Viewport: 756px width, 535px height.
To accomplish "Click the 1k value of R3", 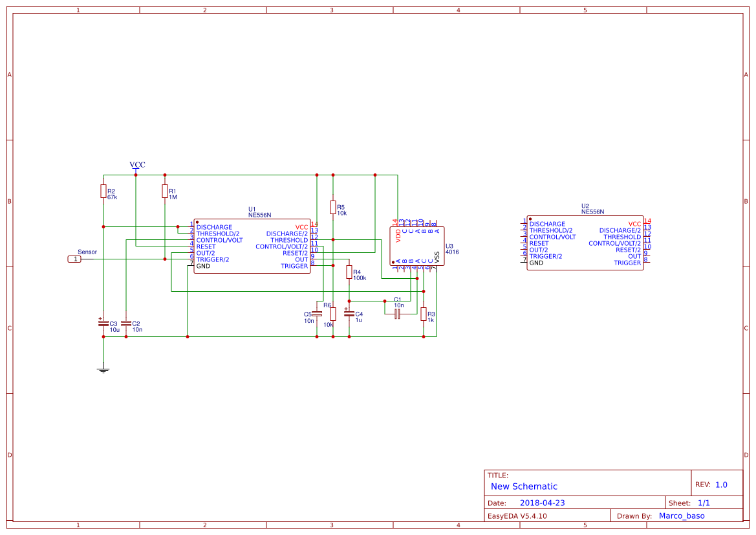I will (x=431, y=320).
